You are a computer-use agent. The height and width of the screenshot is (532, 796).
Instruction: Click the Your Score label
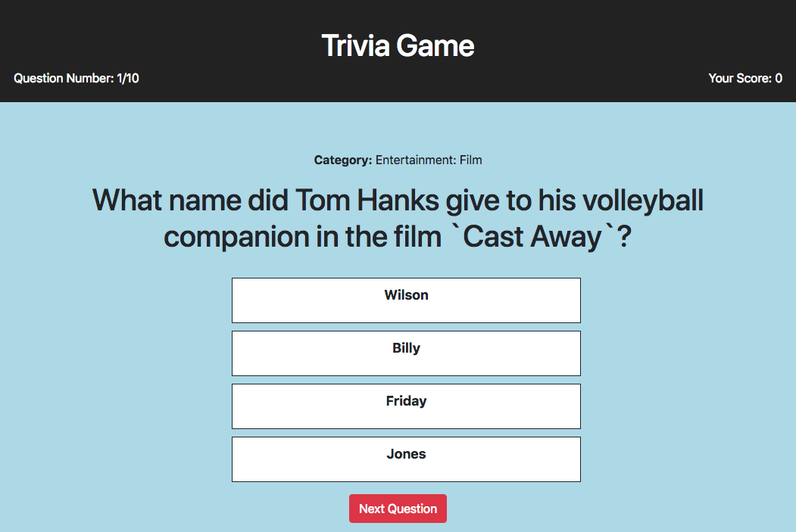coord(740,78)
